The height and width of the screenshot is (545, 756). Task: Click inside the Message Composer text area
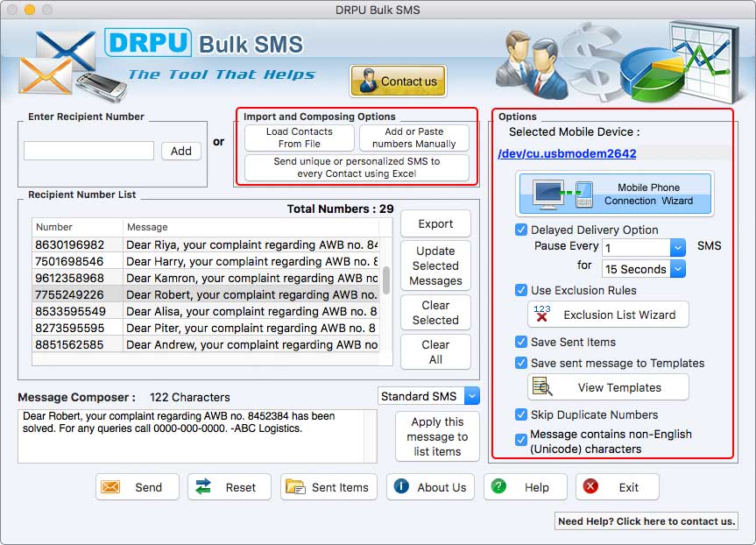[197, 436]
